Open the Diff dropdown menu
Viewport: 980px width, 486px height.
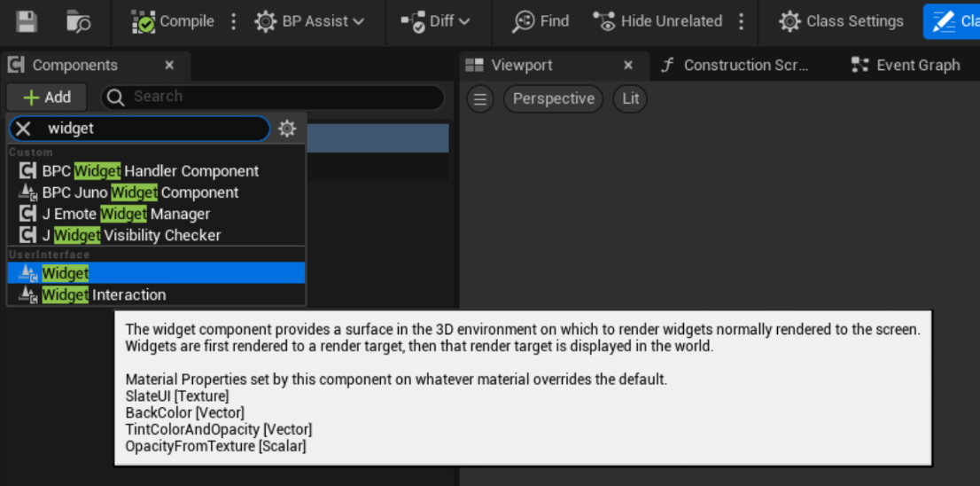(x=435, y=21)
